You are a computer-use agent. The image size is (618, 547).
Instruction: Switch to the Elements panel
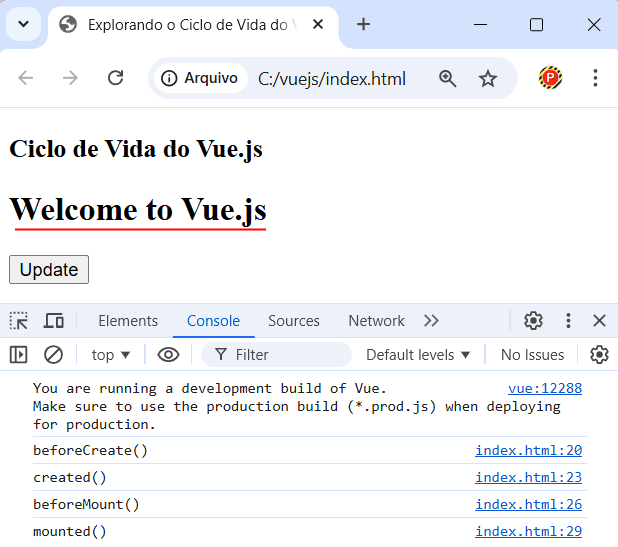[x=128, y=321]
